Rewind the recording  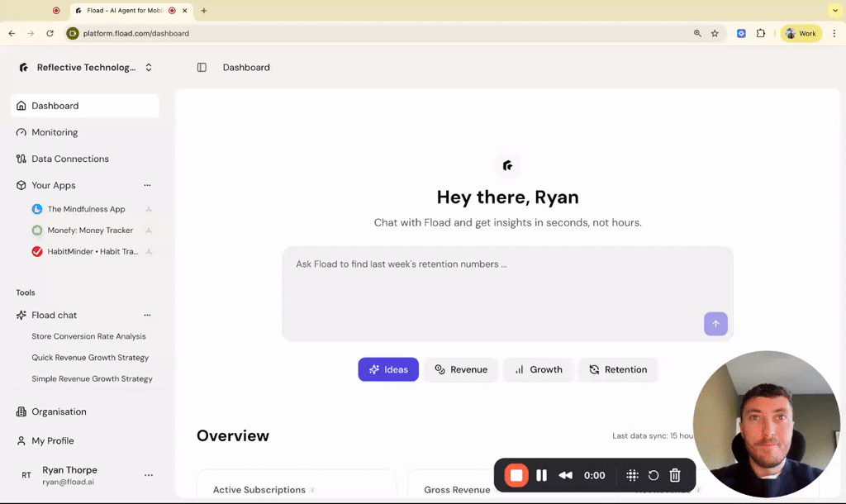click(x=565, y=475)
